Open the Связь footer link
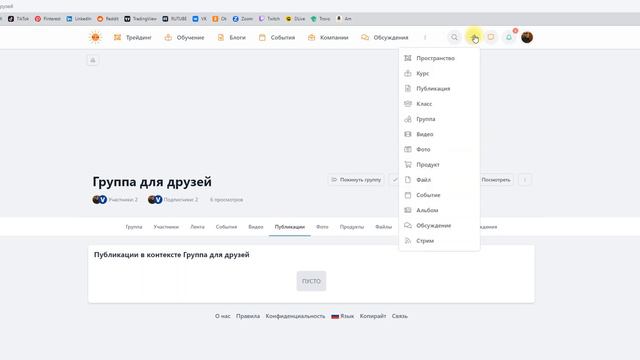 click(x=400, y=316)
